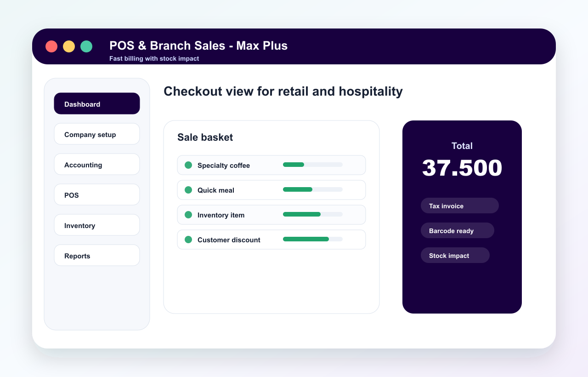This screenshot has height=377, width=588.
Task: Open the Inventory section
Action: click(x=97, y=225)
